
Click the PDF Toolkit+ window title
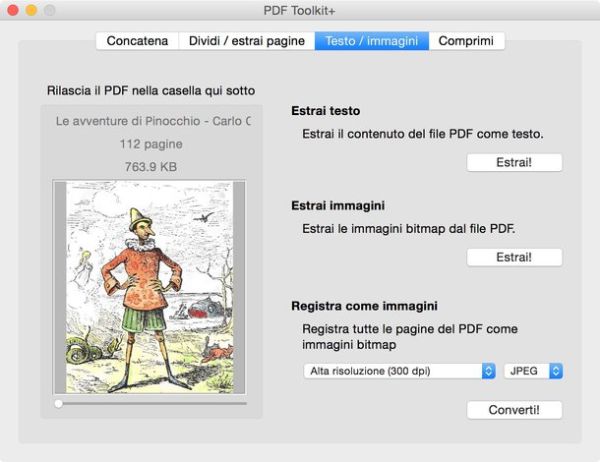point(300,10)
